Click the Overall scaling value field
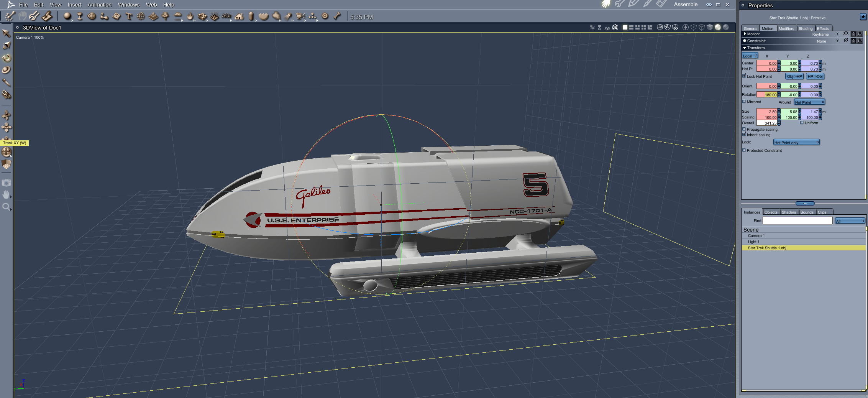Viewport: 868px width, 398px height. coord(767,123)
